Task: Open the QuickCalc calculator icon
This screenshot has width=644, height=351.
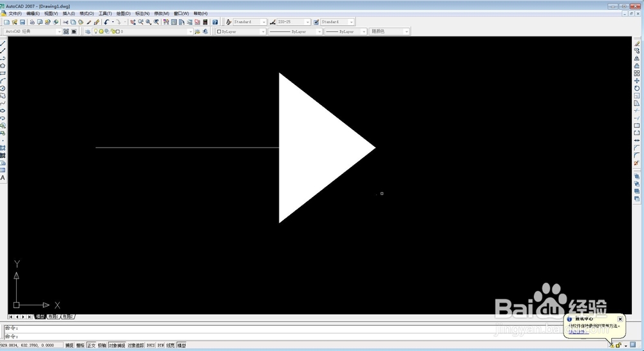Action: tap(205, 22)
